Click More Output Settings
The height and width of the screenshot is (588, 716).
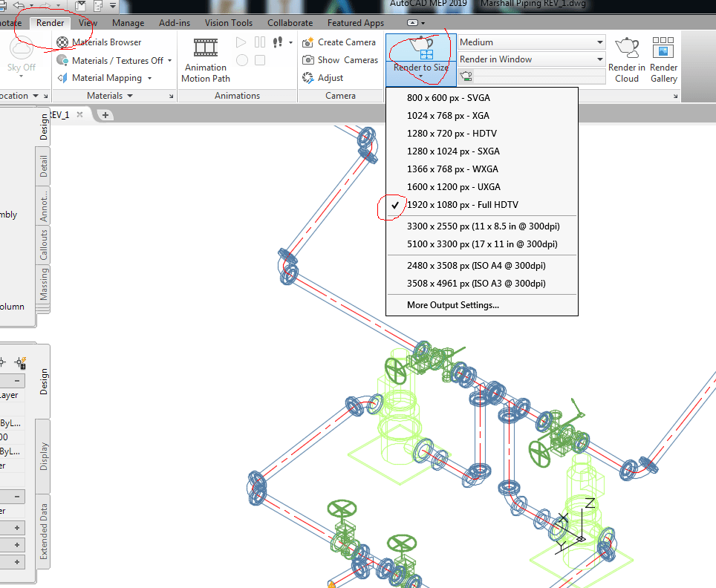(x=454, y=305)
